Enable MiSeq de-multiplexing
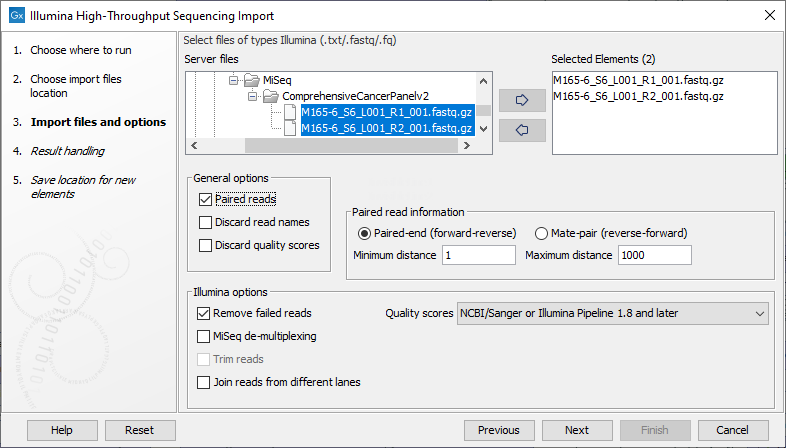 (x=203, y=336)
